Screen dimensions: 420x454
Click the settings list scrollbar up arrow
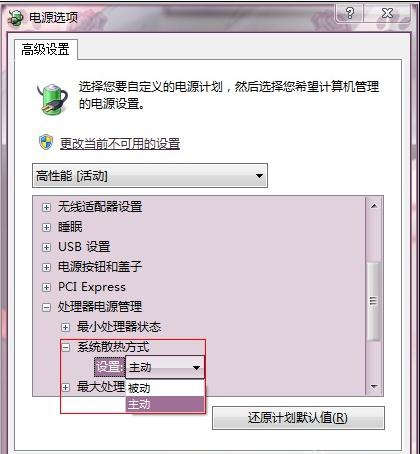pos(374,206)
